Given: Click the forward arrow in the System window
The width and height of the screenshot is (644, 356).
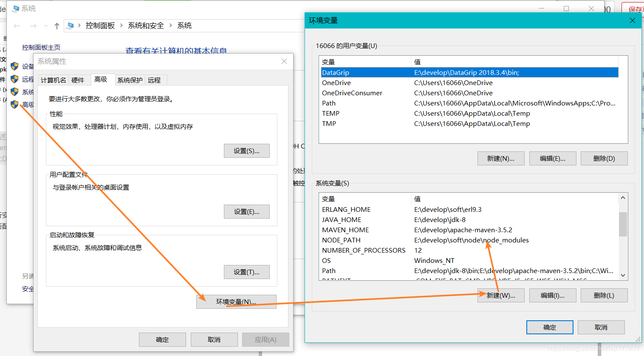Looking at the screenshot, I should coord(33,26).
